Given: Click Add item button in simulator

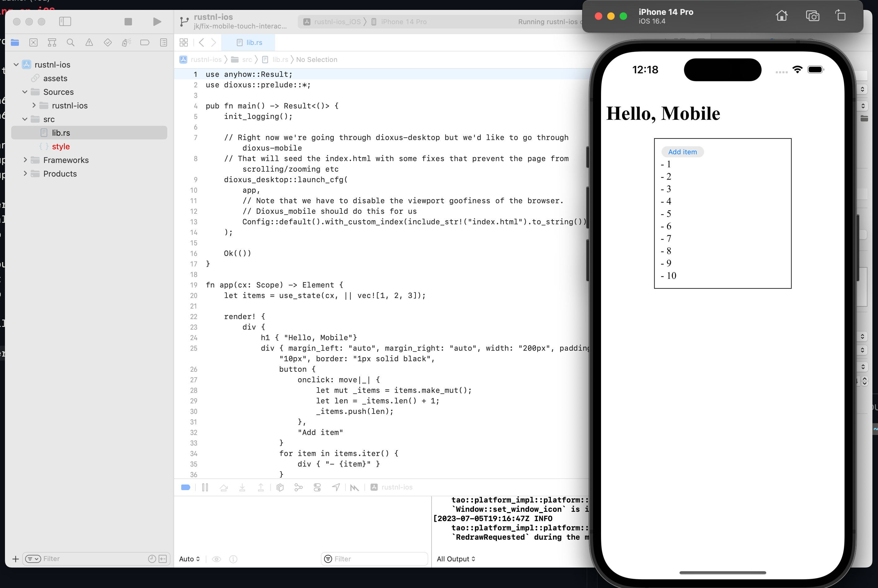Looking at the screenshot, I should pyautogui.click(x=683, y=151).
